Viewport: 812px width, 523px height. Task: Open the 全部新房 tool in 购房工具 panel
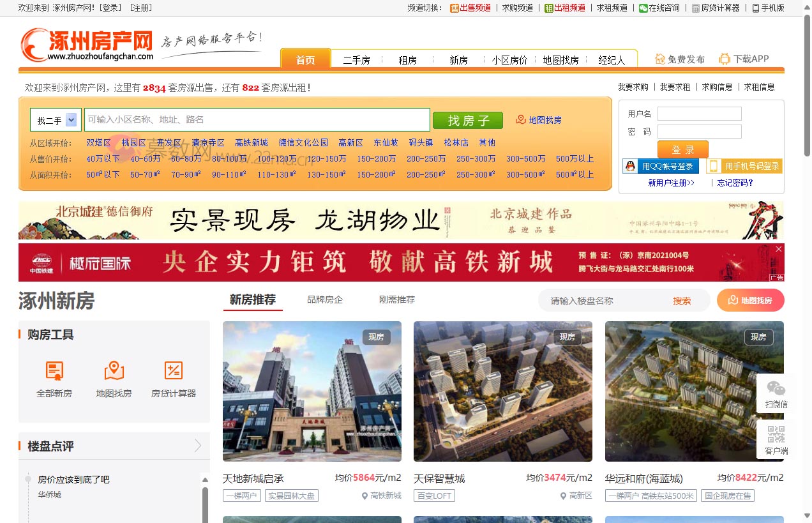pos(54,378)
